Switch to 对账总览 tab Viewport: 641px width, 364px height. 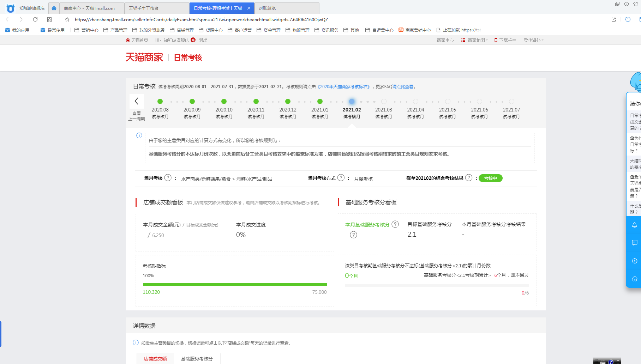point(287,8)
